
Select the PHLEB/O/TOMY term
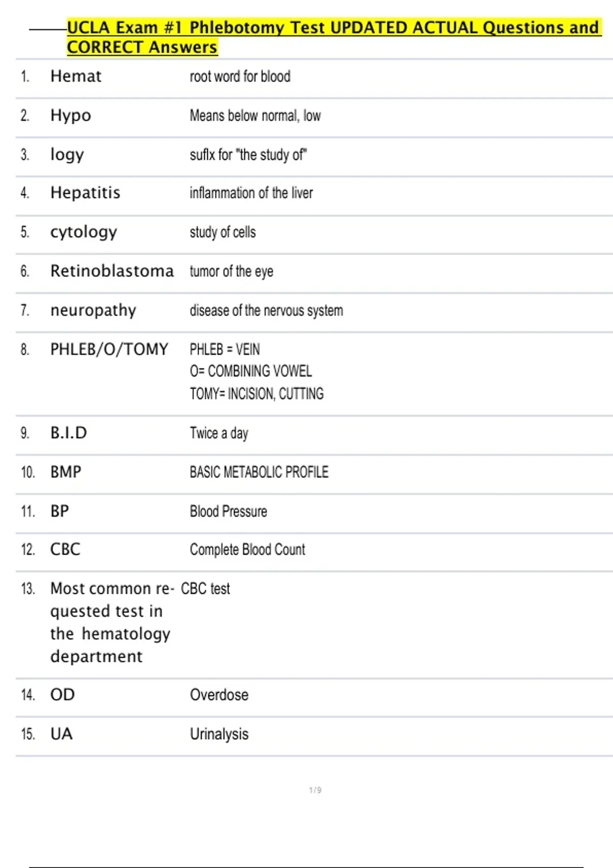tap(109, 349)
